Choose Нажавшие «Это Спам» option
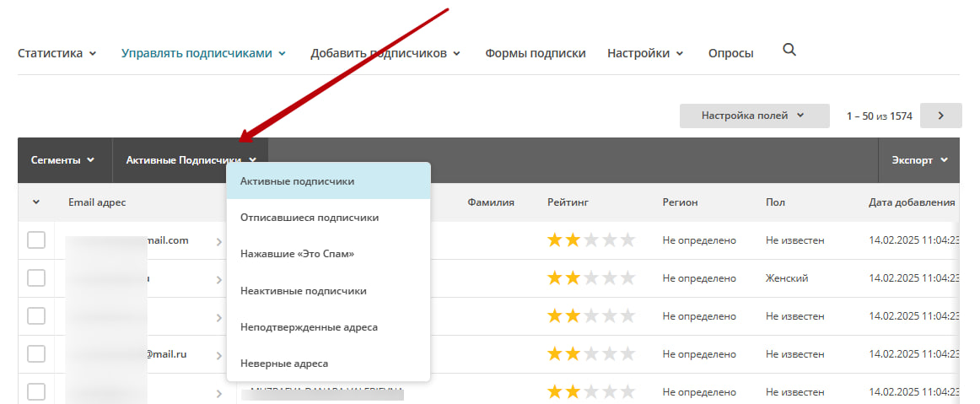The height and width of the screenshot is (404, 980). [297, 254]
